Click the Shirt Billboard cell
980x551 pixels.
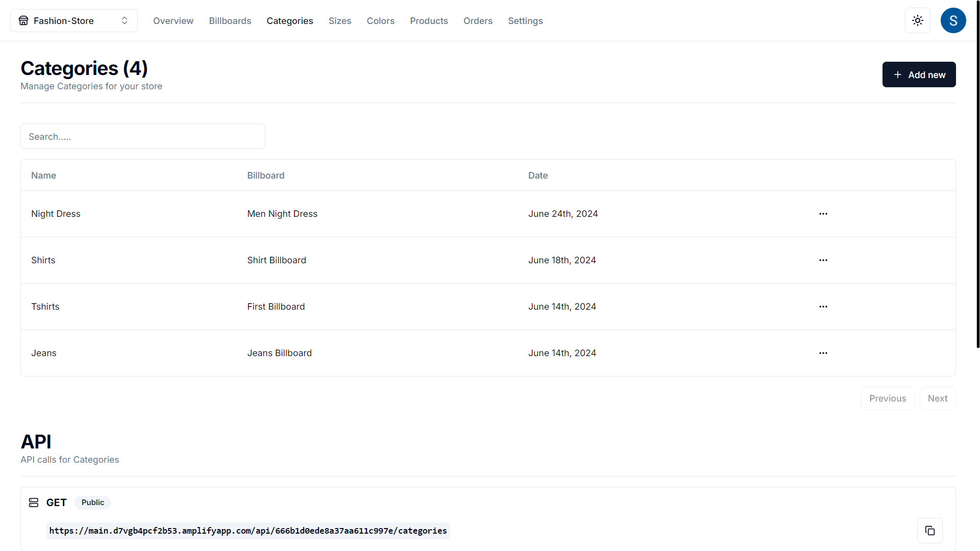point(277,260)
